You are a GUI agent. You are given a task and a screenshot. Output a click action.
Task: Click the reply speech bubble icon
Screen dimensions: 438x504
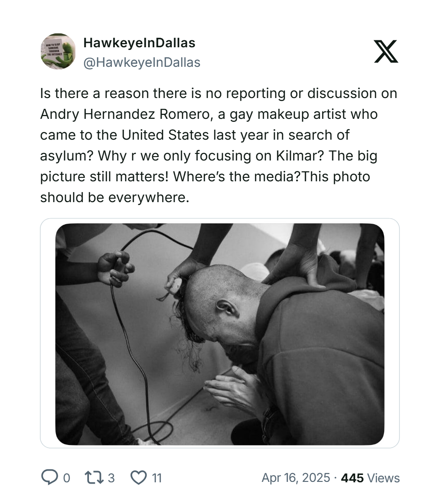tap(49, 478)
